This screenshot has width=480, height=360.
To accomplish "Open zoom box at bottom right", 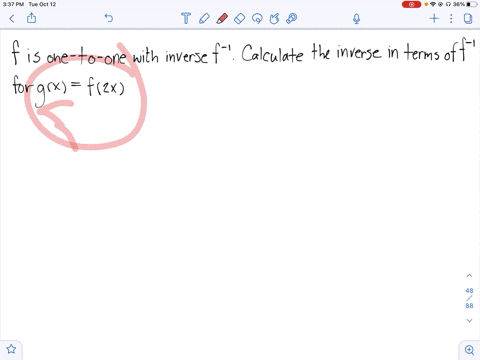I will pyautogui.click(x=469, y=350).
